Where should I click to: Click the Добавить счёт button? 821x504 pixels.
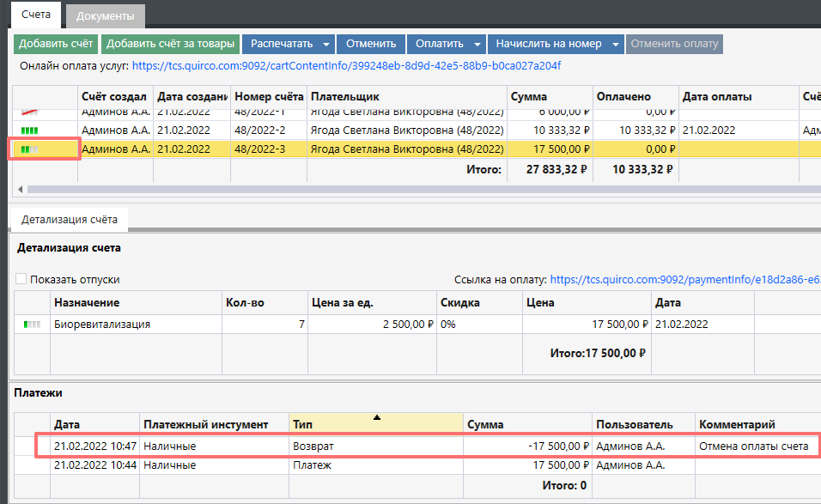(56, 44)
